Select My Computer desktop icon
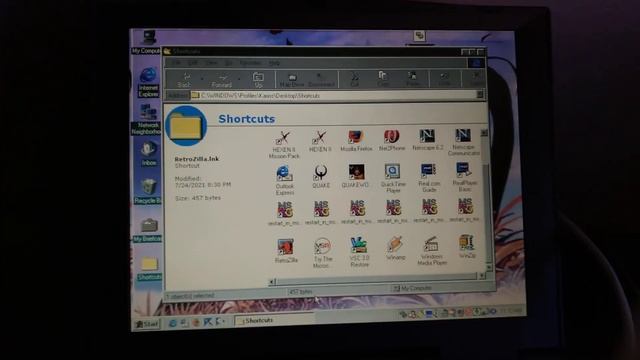The width and height of the screenshot is (640, 360). click(146, 42)
